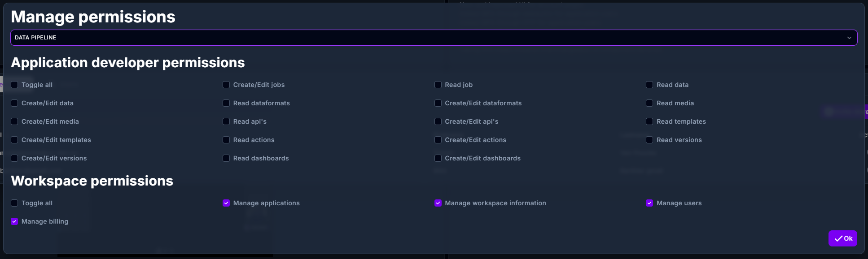868x259 pixels.
Task: Enable the Read media permission
Action: pos(649,103)
